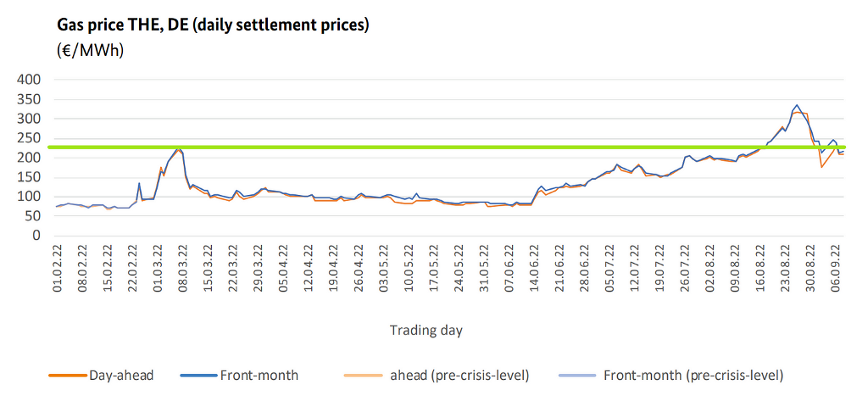The height and width of the screenshot is (401, 868).
Task: Click the (€/MWh) unit subtitle
Action: [90, 51]
